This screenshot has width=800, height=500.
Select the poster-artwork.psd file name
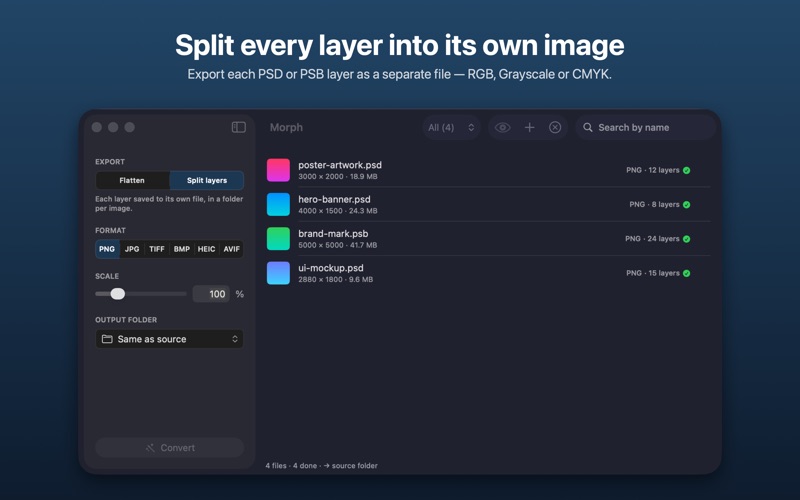340,165
